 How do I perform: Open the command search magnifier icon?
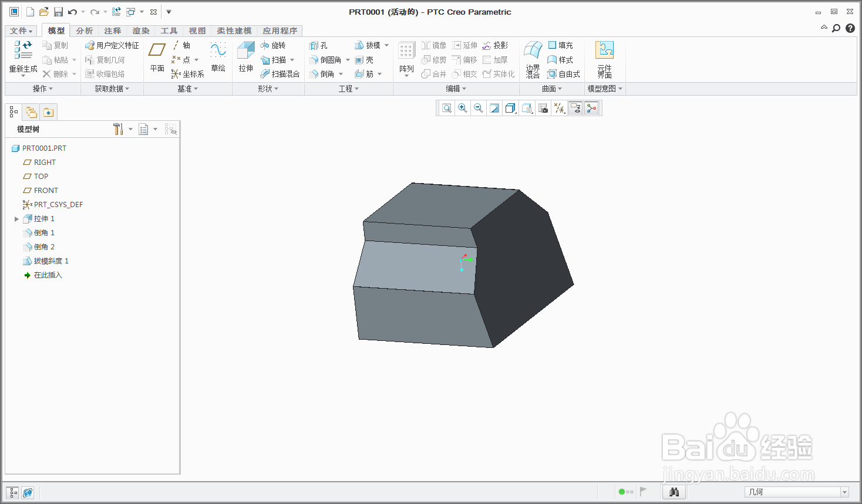click(836, 28)
